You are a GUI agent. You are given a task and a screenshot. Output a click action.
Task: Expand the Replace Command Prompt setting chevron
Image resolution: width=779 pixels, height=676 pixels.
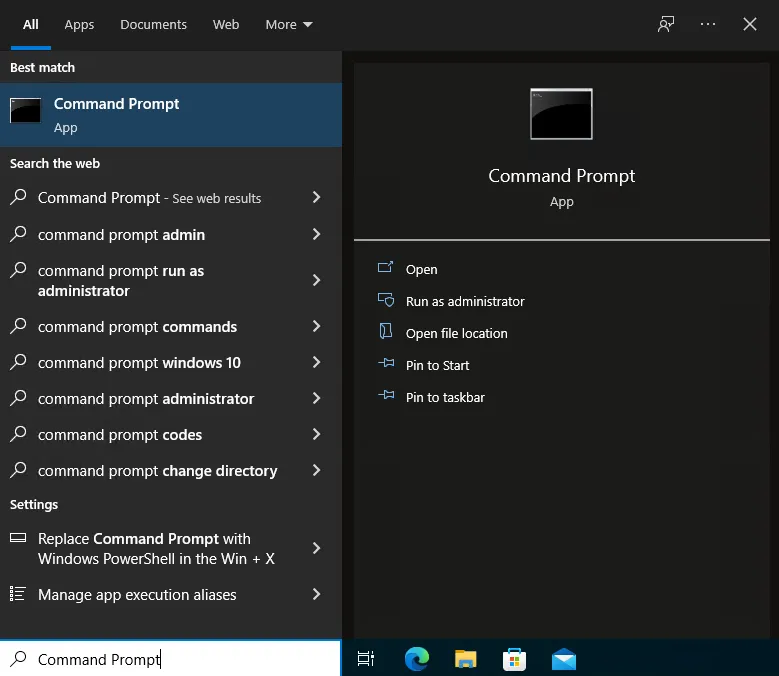pos(316,548)
